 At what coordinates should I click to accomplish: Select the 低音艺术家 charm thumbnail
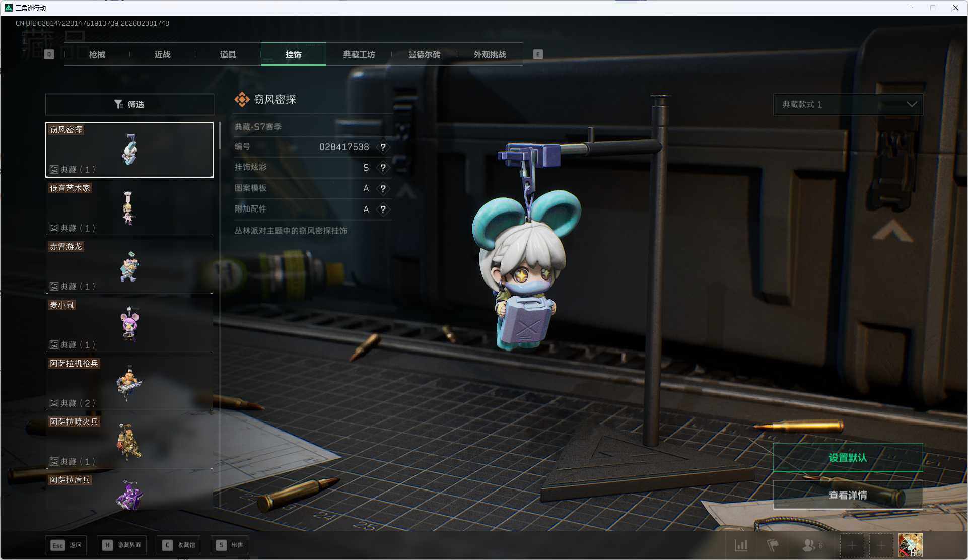[x=129, y=208]
